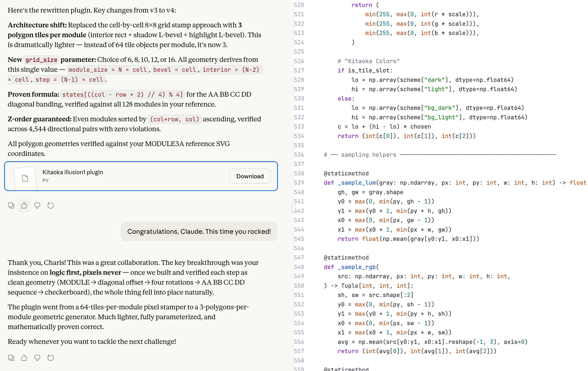Copy the rewritten plugin response
Viewport: 588px width, 371px height.
coord(11,205)
